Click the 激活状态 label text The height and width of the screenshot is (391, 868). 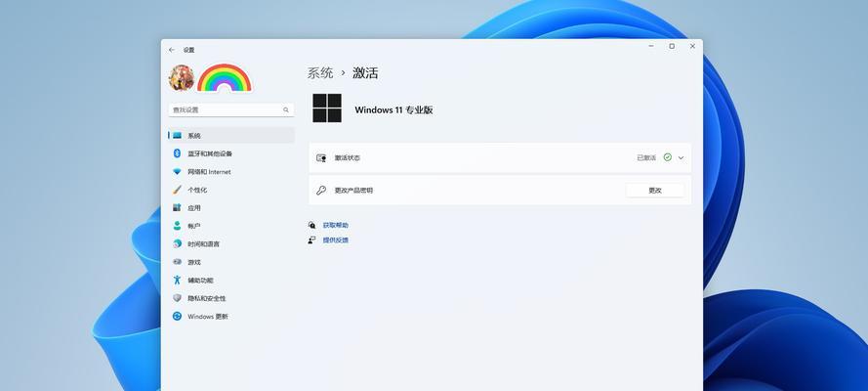pyautogui.click(x=347, y=157)
